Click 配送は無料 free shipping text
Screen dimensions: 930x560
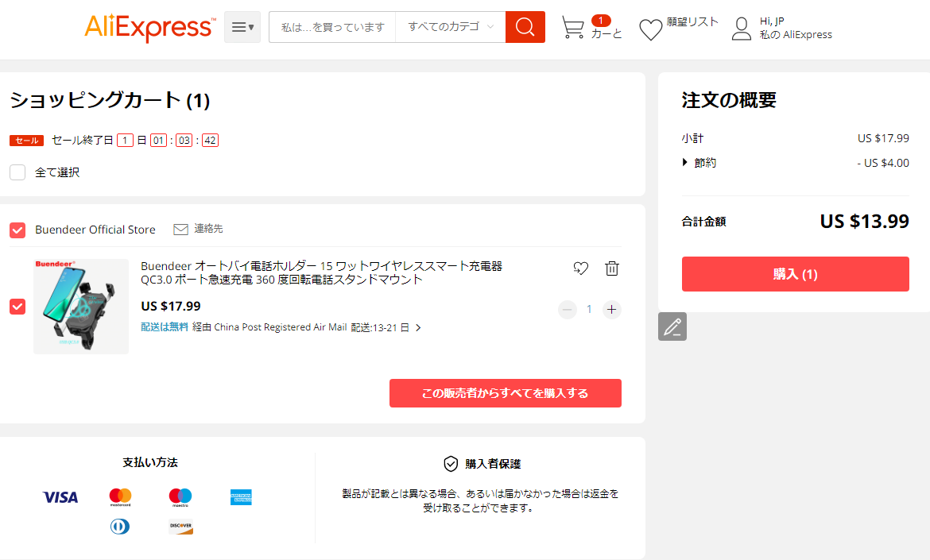click(x=165, y=327)
